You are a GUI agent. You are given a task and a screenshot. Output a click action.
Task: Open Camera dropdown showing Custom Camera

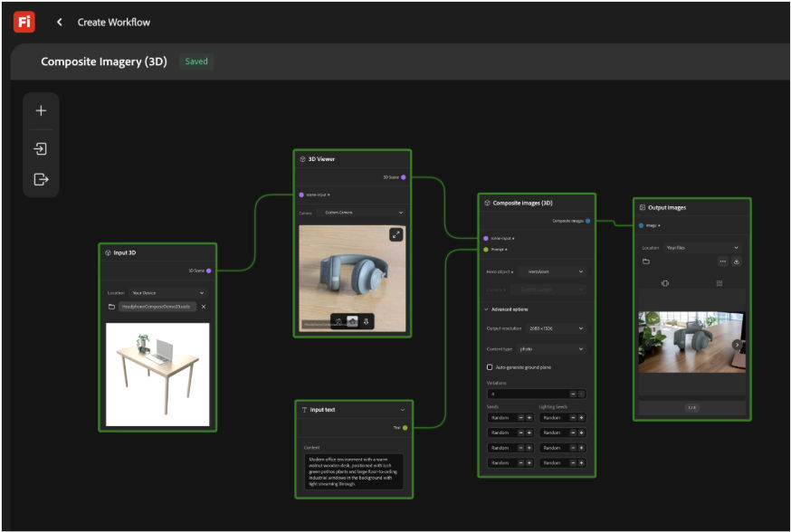(362, 213)
